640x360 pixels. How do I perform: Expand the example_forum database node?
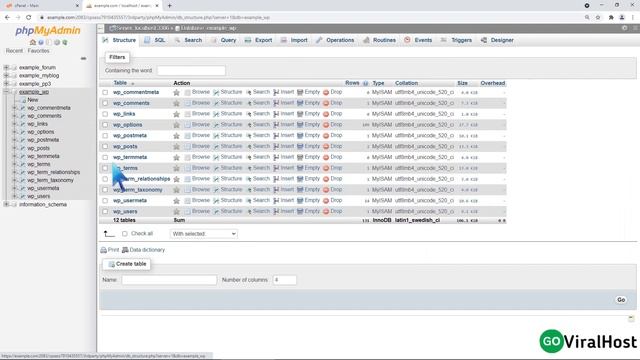point(6,67)
